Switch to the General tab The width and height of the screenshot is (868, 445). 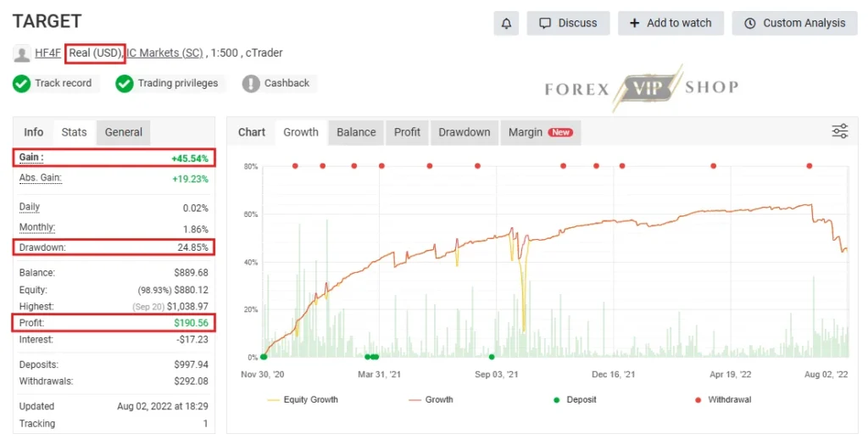124,132
